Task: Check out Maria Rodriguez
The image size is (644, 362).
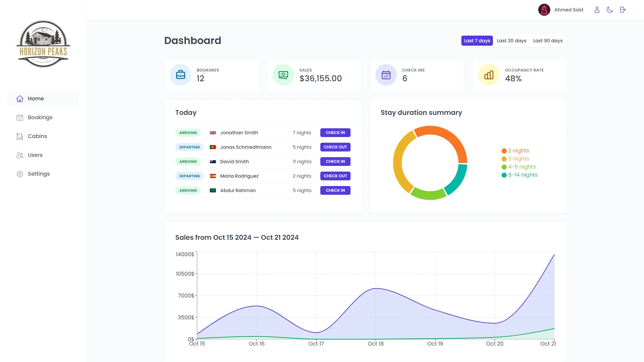Action: click(x=335, y=176)
